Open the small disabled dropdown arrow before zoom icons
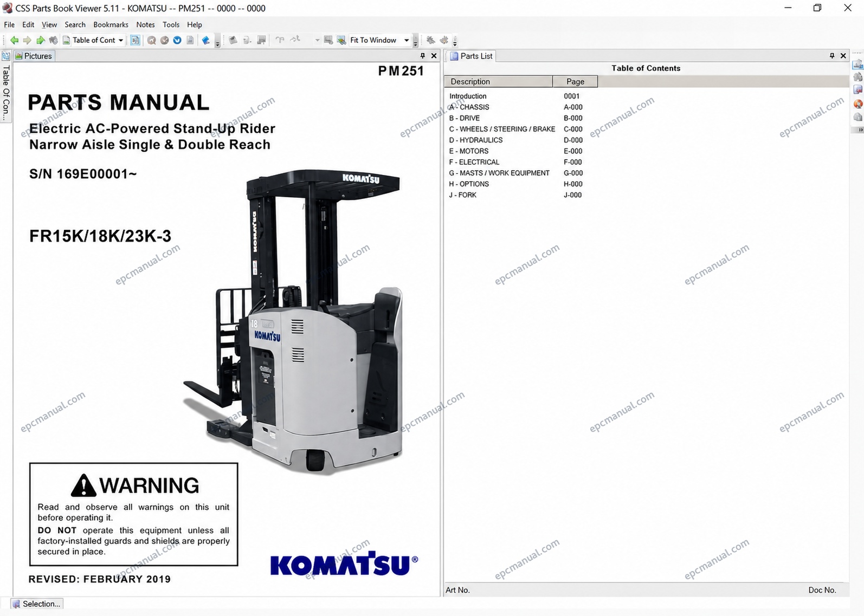Screen dimensions: 864x616 [317, 40]
